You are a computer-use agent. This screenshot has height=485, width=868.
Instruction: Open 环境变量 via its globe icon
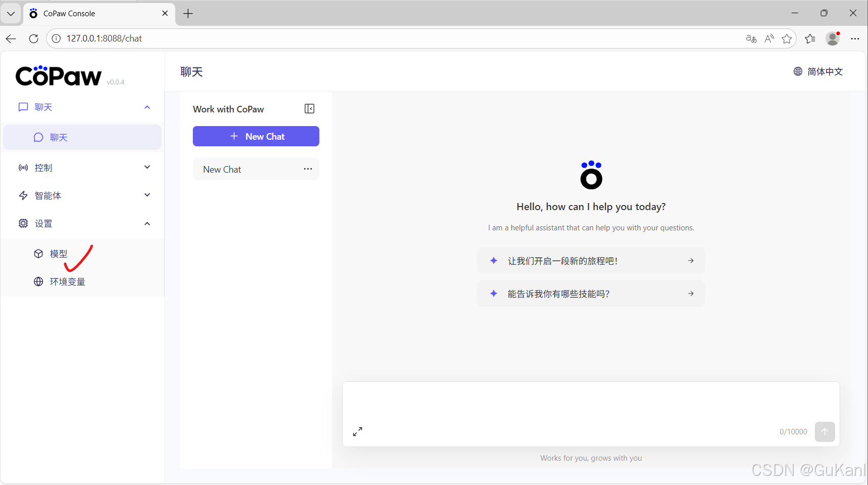(38, 281)
